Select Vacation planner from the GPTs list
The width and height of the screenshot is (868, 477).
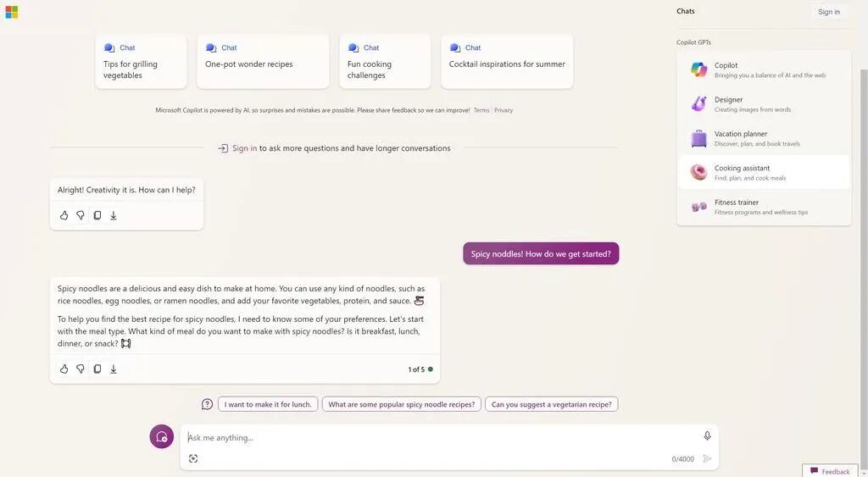pos(764,138)
